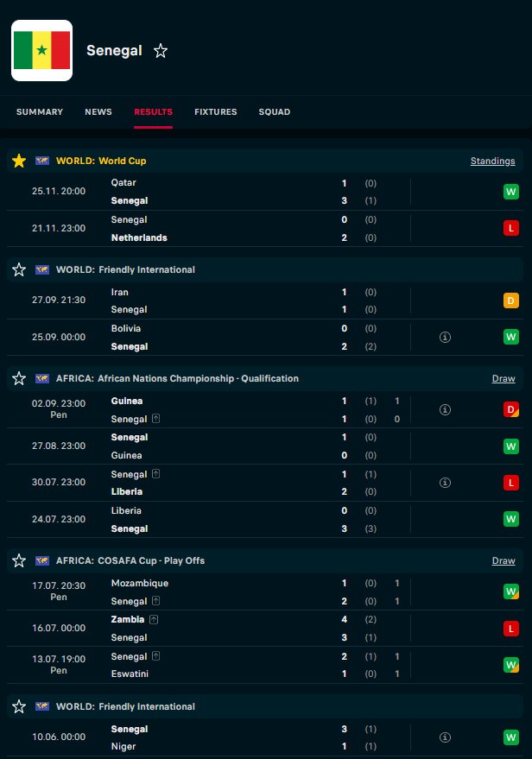Click advancing icon next to Senegal 02.09.
The height and width of the screenshot is (759, 532).
pyautogui.click(x=155, y=418)
